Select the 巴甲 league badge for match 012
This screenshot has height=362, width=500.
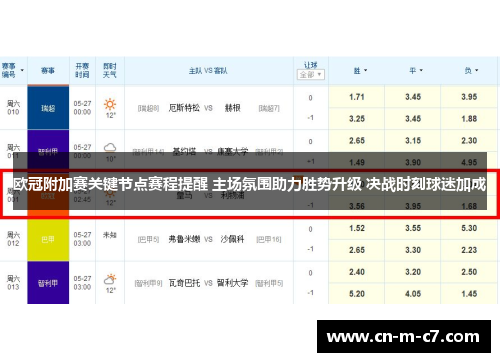[x=48, y=239]
